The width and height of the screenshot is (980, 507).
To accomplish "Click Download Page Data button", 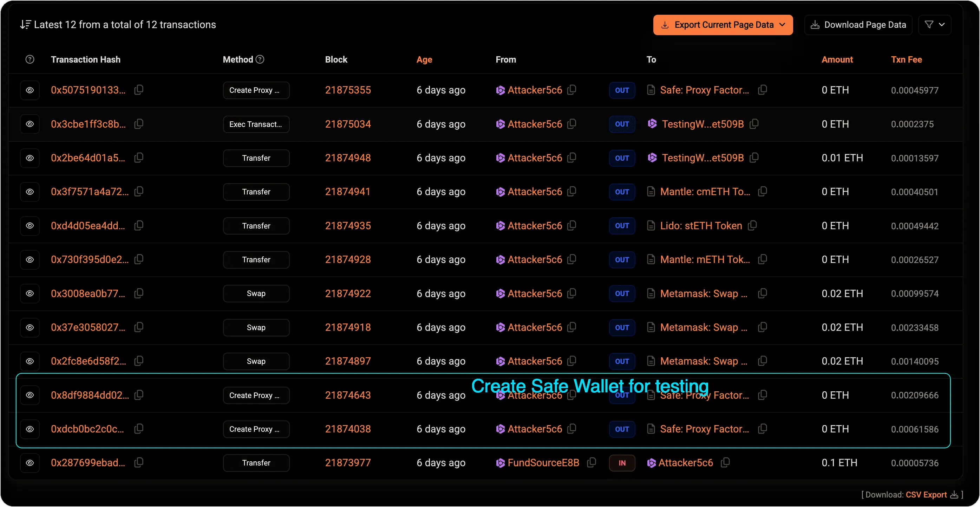I will (858, 25).
